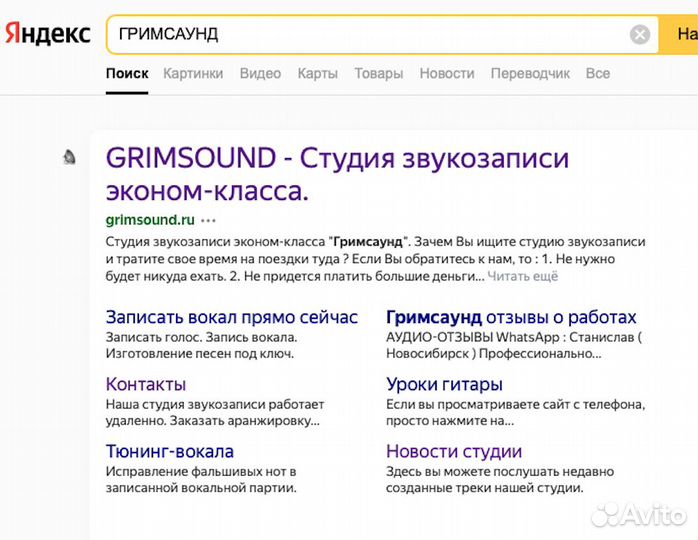Click the green grimsound.ru URL
The width and height of the screenshot is (698, 540).
pyautogui.click(x=150, y=220)
